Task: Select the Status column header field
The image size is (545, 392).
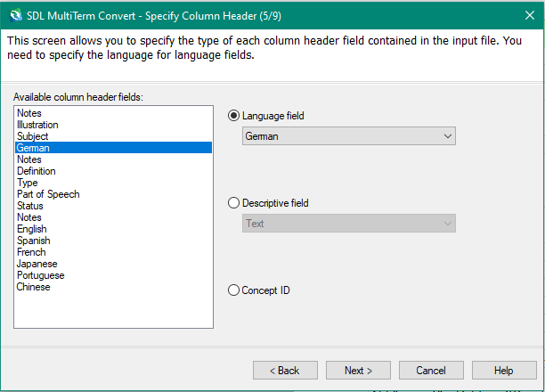Action: tap(29, 206)
